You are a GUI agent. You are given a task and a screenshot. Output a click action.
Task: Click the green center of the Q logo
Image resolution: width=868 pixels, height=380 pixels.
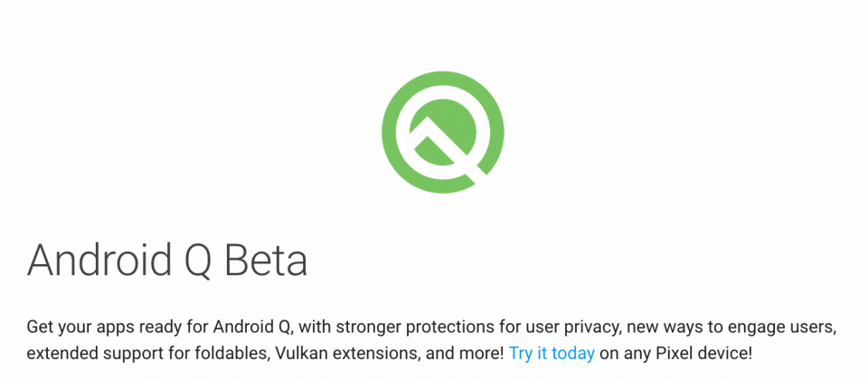(443, 132)
